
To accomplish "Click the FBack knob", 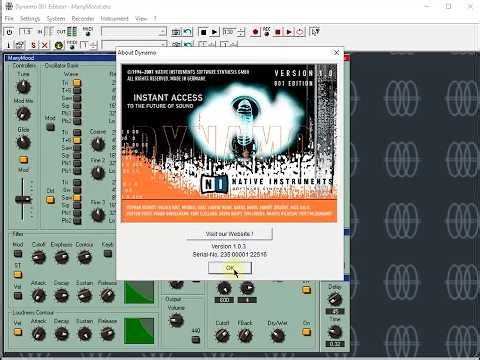I will (x=245, y=335).
